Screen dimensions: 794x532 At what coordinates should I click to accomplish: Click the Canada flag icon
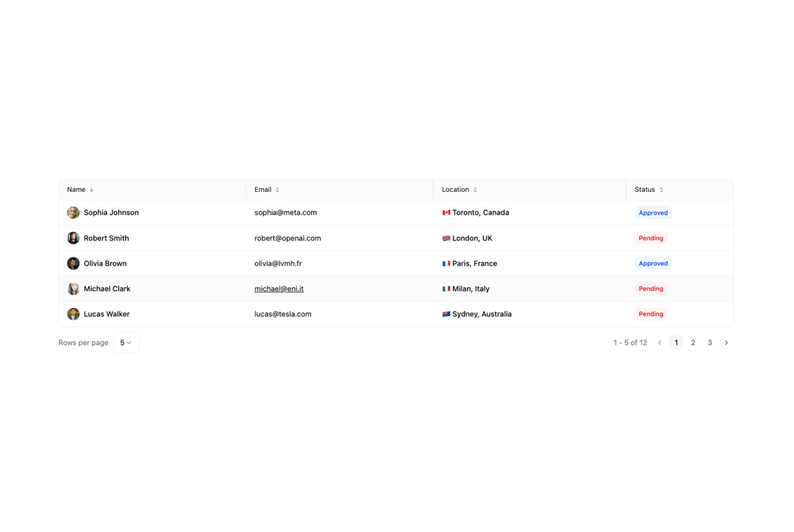pyautogui.click(x=446, y=212)
